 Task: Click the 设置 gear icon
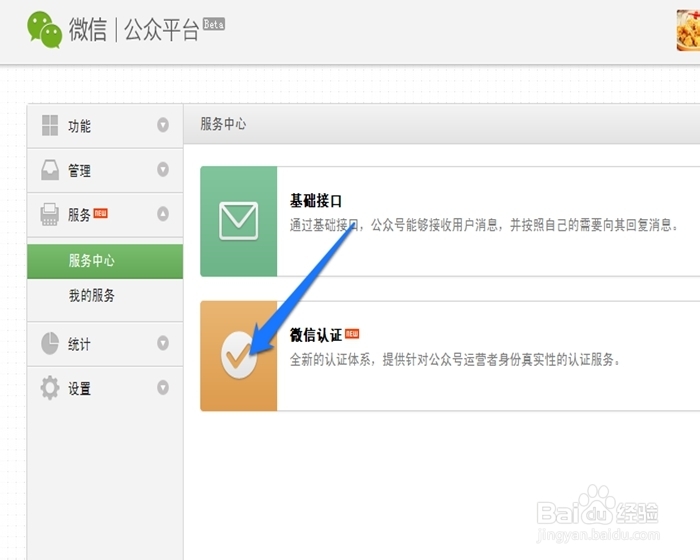pos(50,388)
